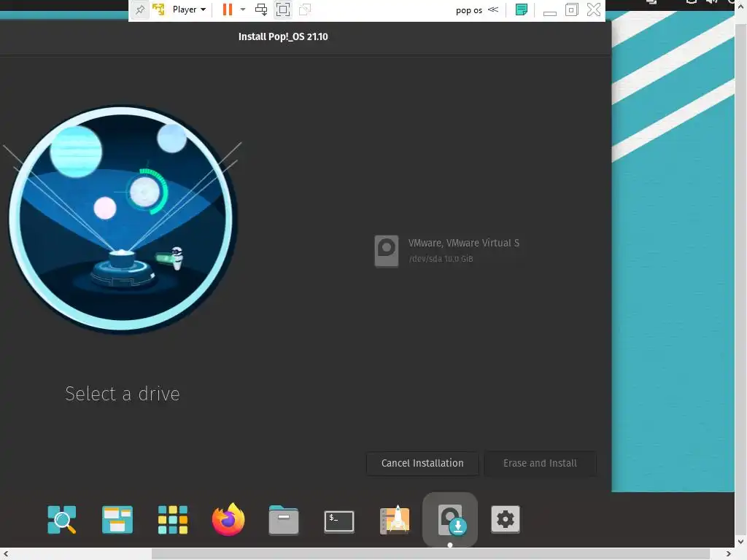This screenshot has width=747, height=560.
Task: Click the scroll left arrow
Action: (x=6, y=554)
